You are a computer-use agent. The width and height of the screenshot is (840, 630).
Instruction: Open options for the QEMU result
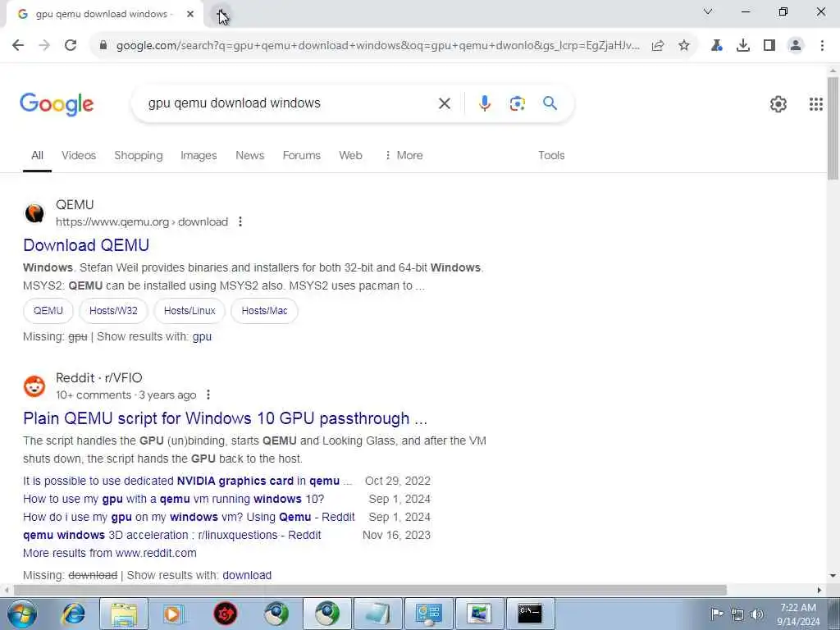click(240, 221)
